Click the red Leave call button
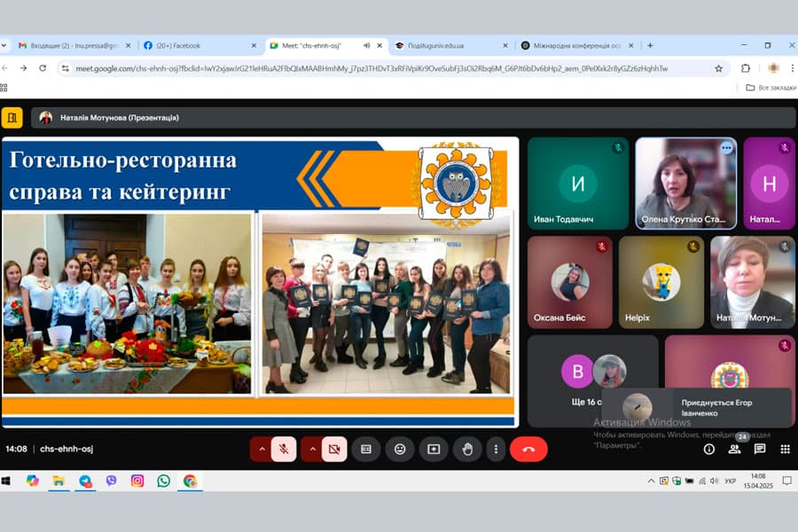The image size is (798, 532). tap(528, 449)
